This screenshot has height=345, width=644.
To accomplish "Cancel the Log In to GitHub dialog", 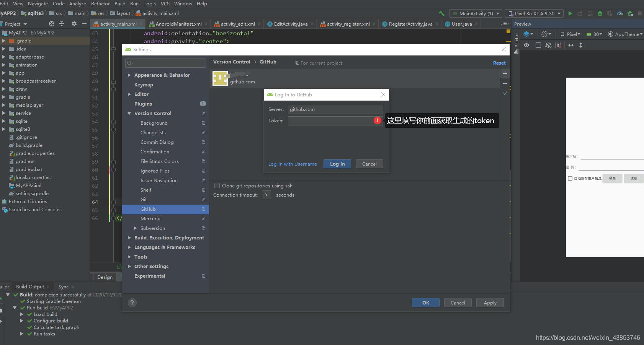I will 369,164.
